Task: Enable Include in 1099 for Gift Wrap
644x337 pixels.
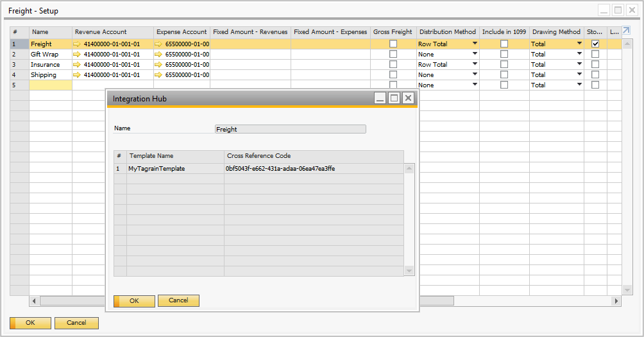Action: pos(504,55)
